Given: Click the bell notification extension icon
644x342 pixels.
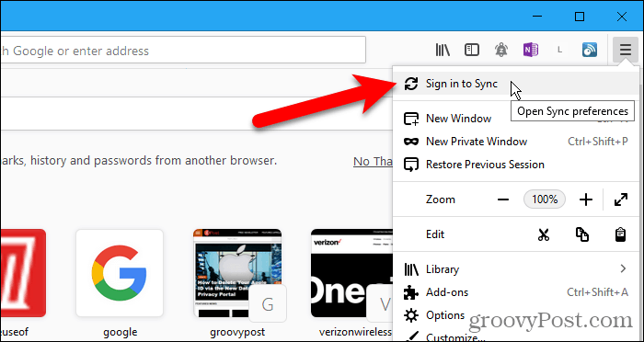Looking at the screenshot, I should (501, 50).
